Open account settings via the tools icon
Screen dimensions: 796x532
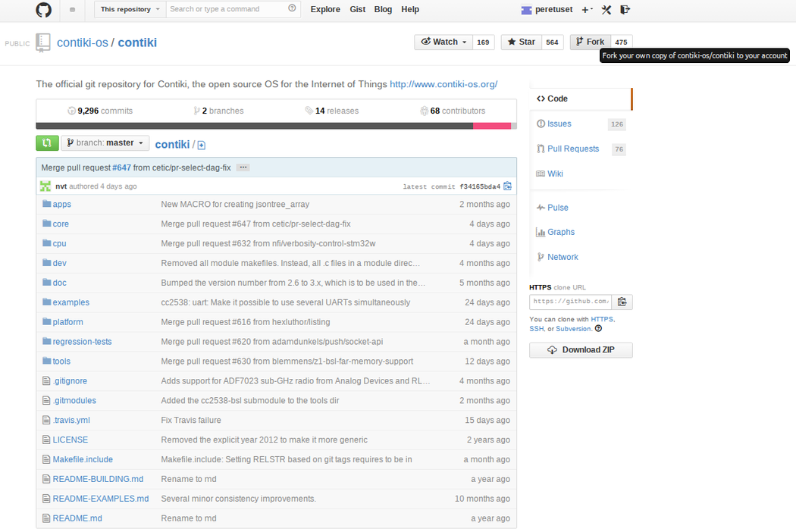coord(606,10)
